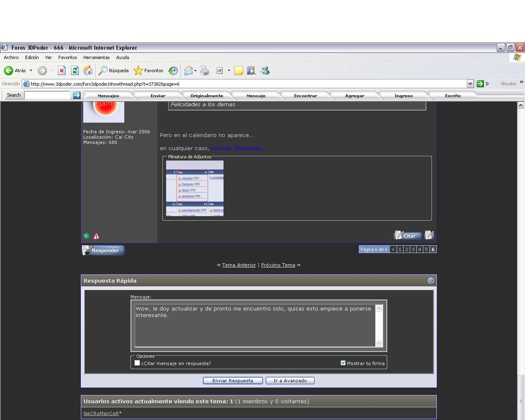Click the Search toolbar go arrow

point(77,95)
